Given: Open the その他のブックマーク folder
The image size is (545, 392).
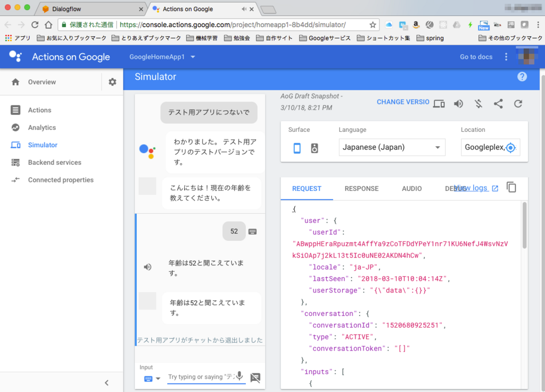Looking at the screenshot, I should click(510, 38).
